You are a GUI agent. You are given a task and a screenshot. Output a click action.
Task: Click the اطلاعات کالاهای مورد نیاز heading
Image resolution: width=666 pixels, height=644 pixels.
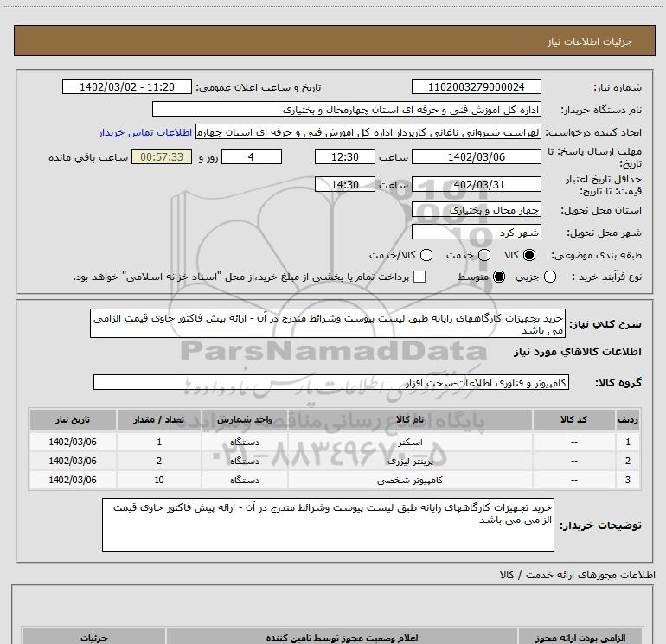coord(577,352)
